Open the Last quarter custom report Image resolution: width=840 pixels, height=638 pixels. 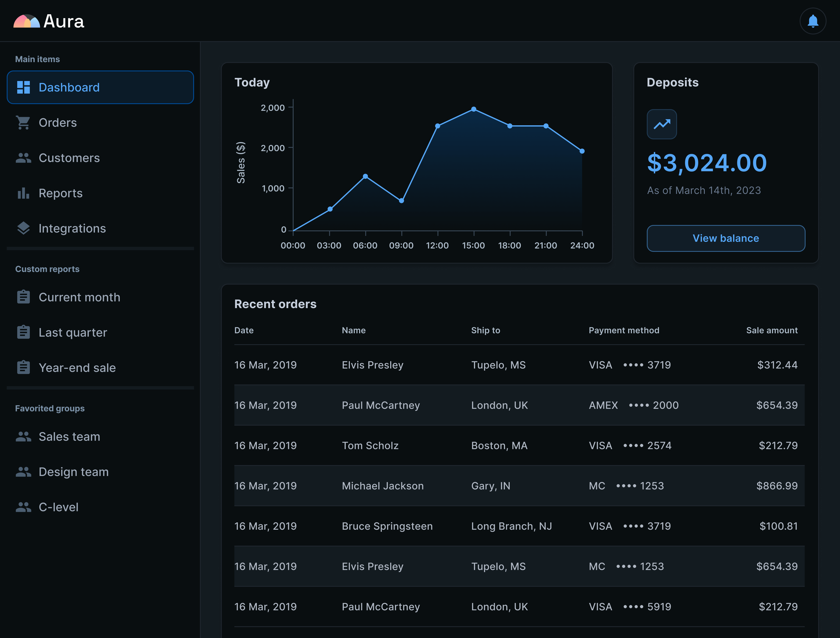(x=73, y=332)
